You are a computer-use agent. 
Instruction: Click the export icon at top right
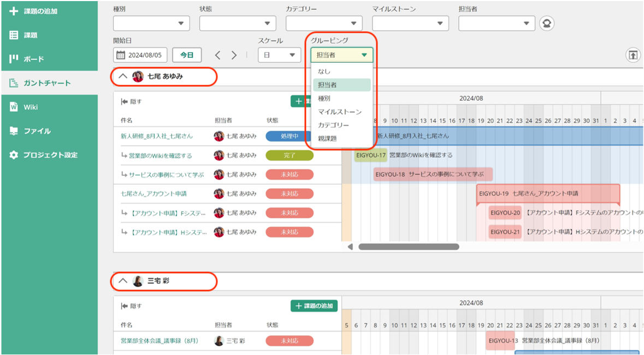point(633,55)
